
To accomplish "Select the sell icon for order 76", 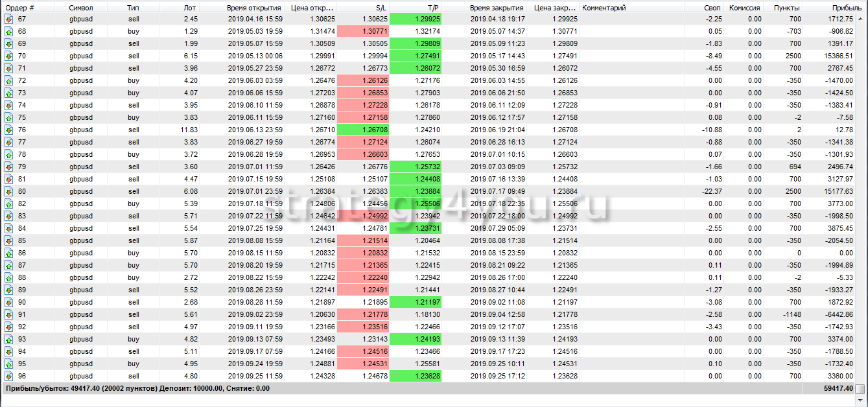I will coord(9,130).
